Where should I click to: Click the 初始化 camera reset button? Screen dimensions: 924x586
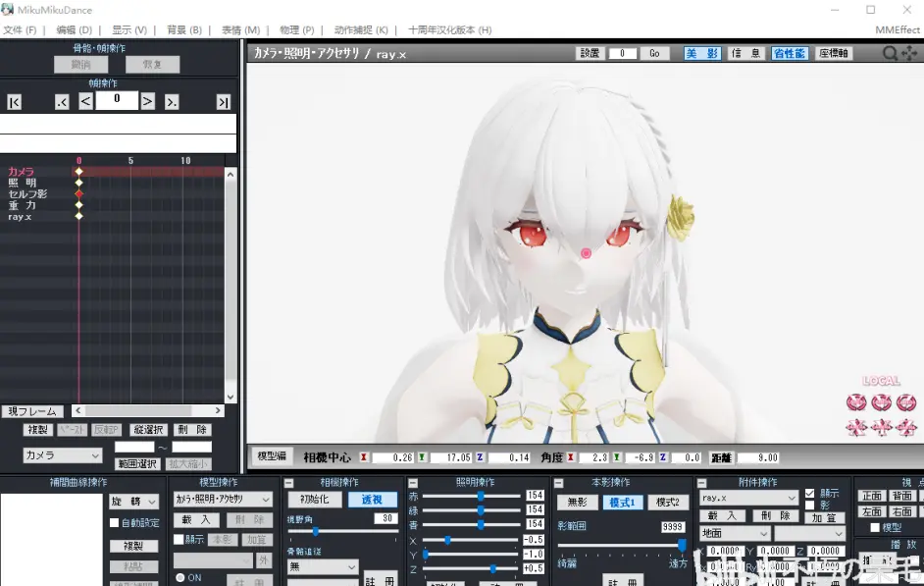pos(315,500)
